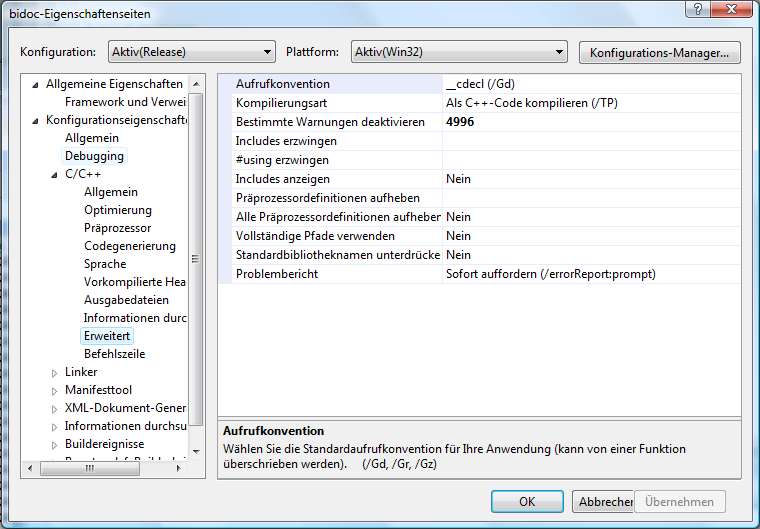Screen dimensions: 760x529
Task: Expand the Linker tree node
Action: 55,372
